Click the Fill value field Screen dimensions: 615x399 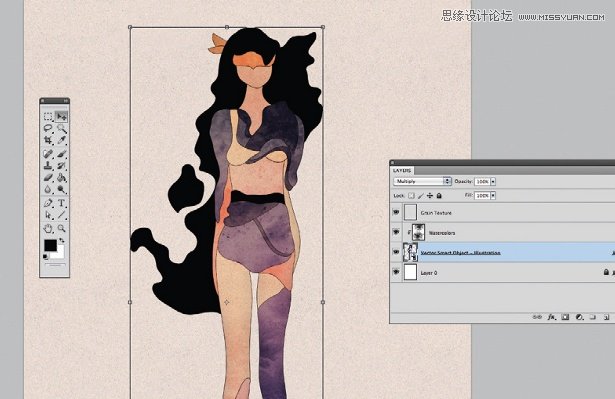[x=482, y=195]
